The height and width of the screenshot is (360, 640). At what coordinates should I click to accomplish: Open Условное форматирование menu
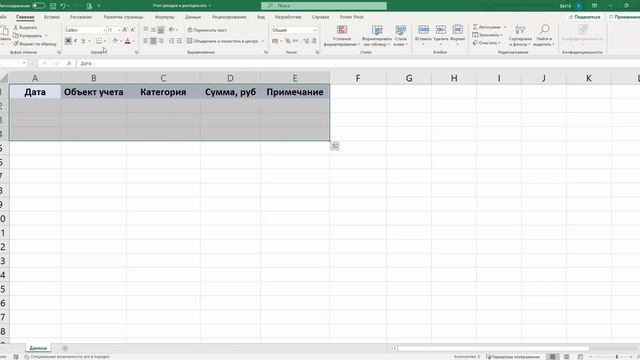pyautogui.click(x=342, y=36)
